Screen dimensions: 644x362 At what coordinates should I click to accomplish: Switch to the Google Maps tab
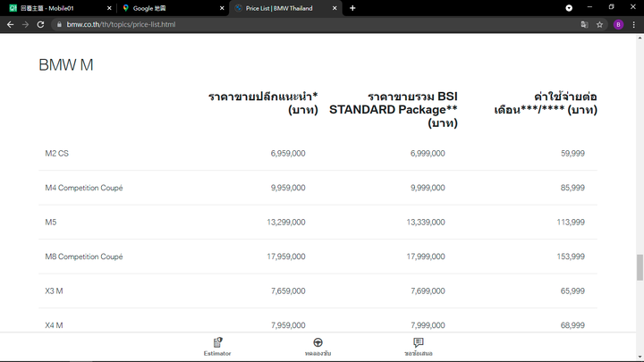pyautogui.click(x=173, y=8)
